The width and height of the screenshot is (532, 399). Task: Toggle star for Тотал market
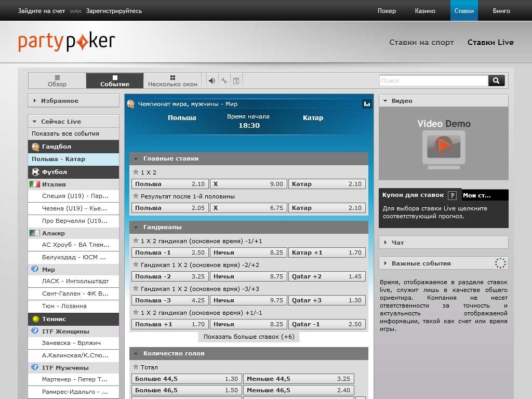click(136, 367)
